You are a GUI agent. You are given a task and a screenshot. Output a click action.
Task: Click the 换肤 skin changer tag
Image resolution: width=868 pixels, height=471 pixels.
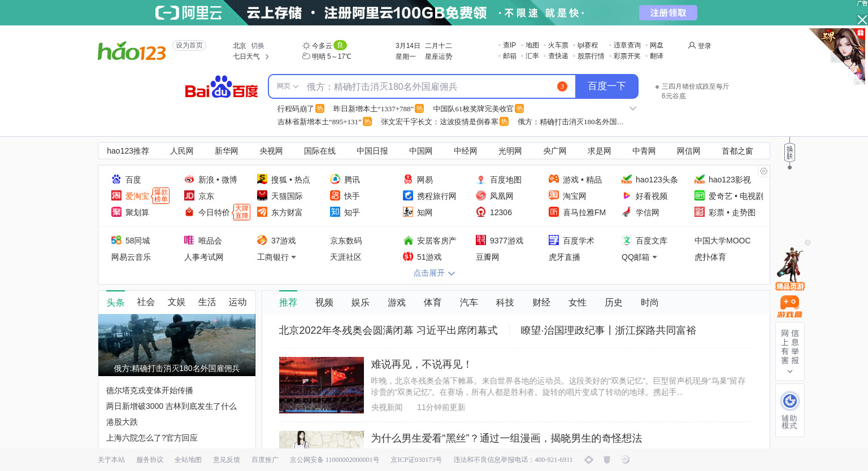790,152
